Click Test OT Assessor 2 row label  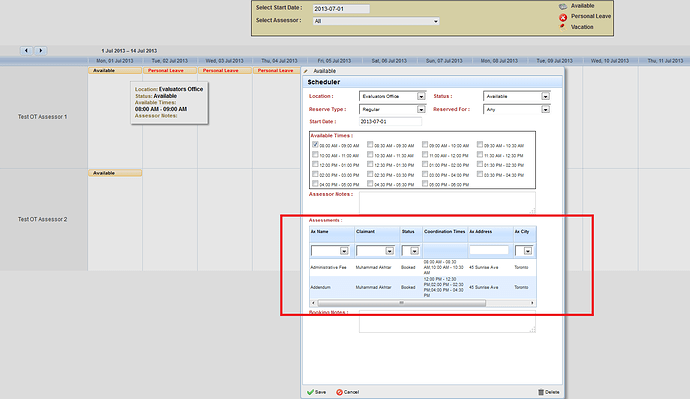[43, 220]
